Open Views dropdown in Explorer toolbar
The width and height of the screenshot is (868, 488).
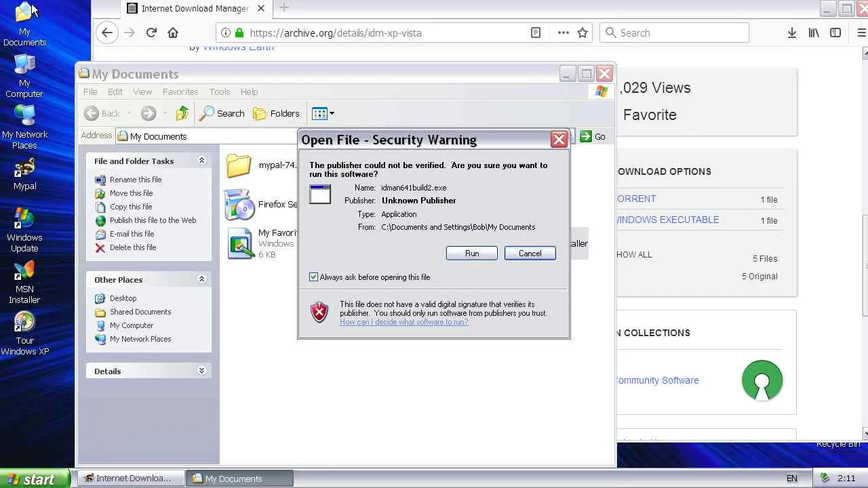(x=323, y=113)
